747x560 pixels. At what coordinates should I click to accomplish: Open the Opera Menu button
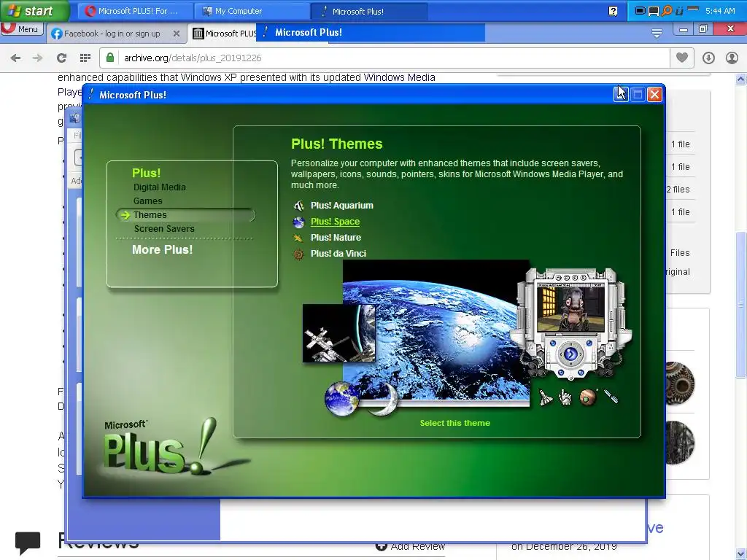pyautogui.click(x=22, y=29)
